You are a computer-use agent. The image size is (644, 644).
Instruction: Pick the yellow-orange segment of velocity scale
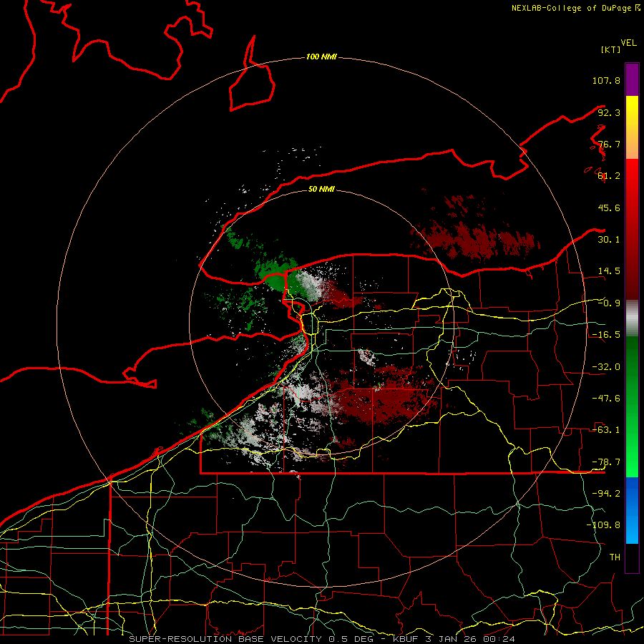pyautogui.click(x=632, y=127)
